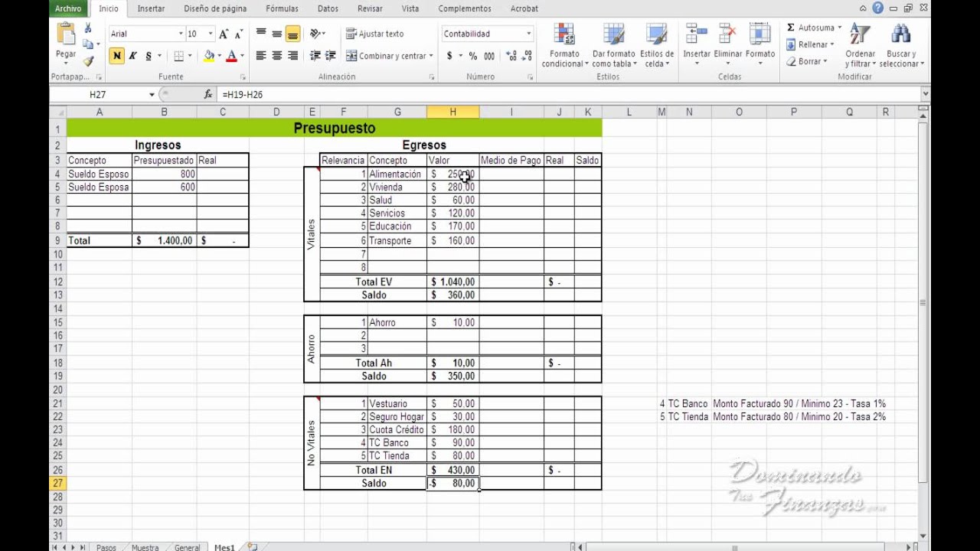Click the Copy icon in Portapapeles
The image size is (980, 551).
click(88, 45)
